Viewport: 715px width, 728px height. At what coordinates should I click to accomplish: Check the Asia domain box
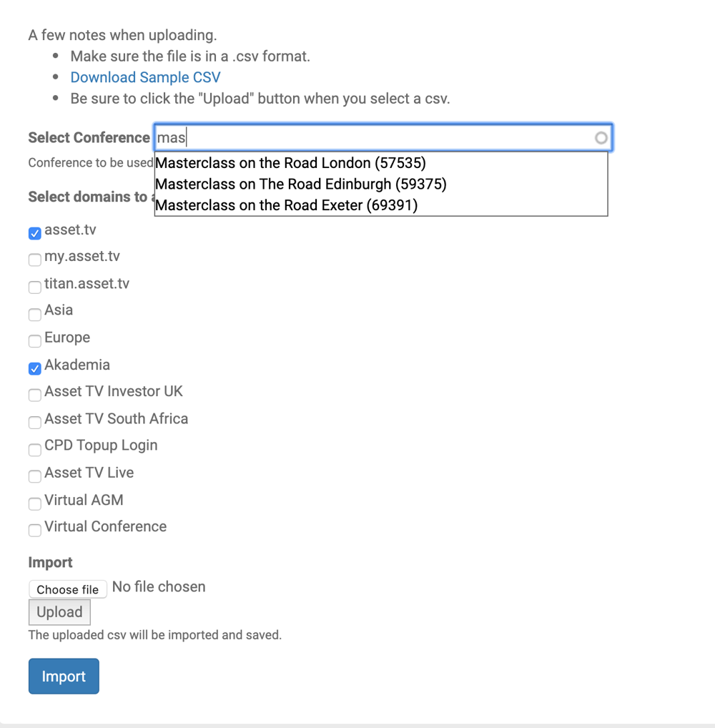[x=35, y=315]
